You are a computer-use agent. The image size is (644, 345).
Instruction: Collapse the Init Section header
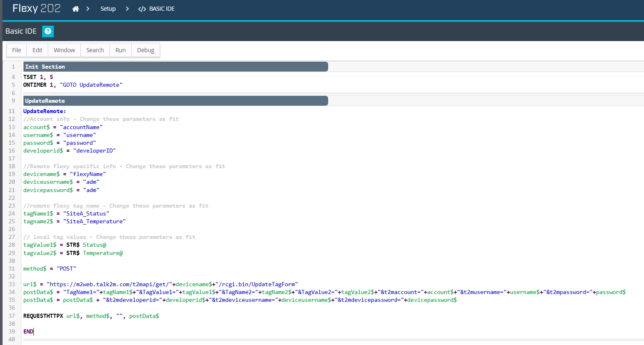point(175,67)
